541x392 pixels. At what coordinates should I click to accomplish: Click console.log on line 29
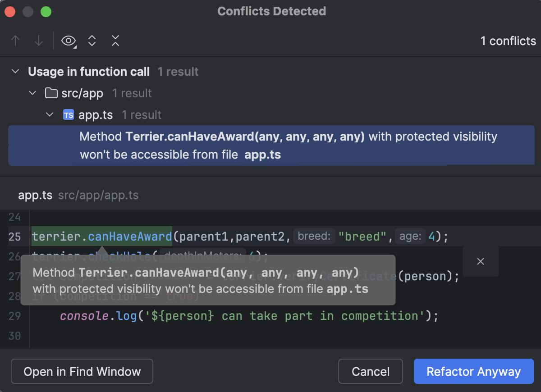[98, 316]
